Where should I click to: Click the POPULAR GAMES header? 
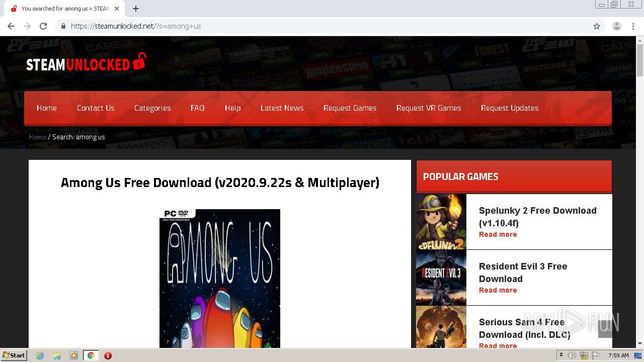pos(514,176)
